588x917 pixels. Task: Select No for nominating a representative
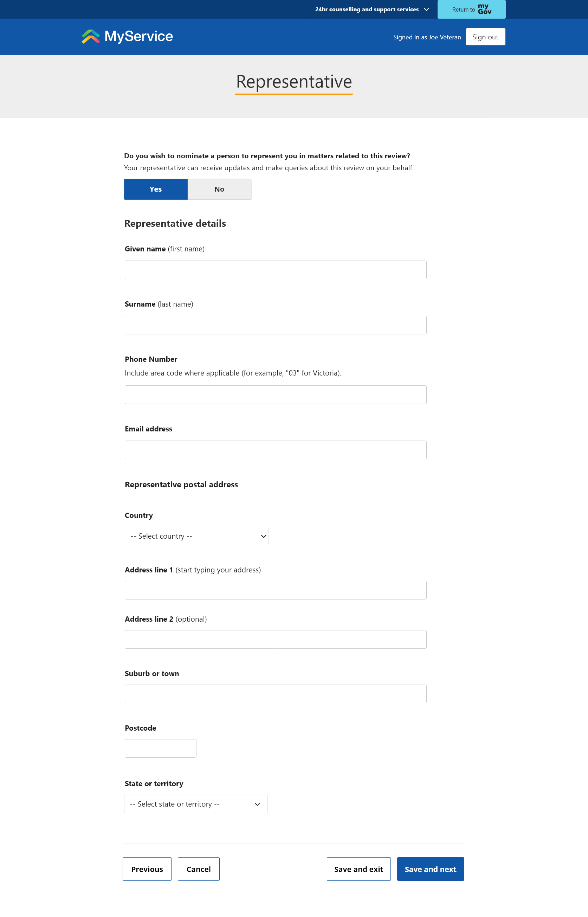(219, 189)
